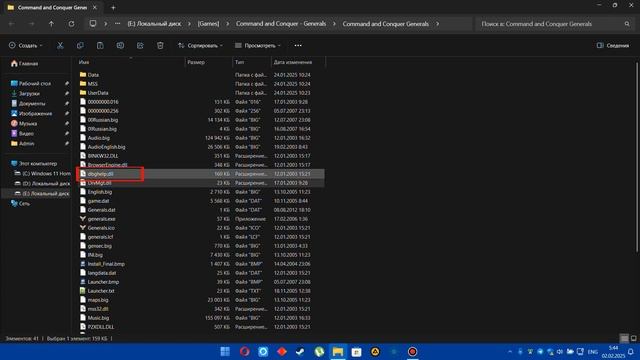Click the red recording app in taskbar

(x=413, y=351)
